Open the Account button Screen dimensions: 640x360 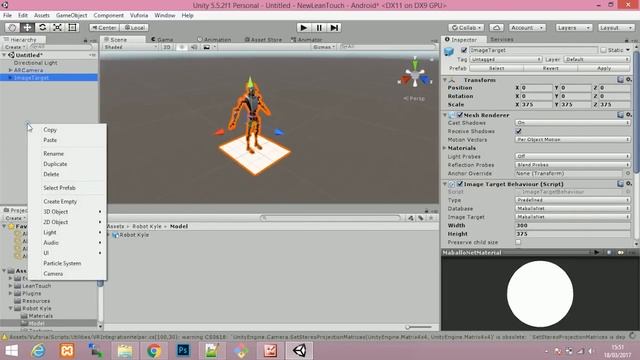[527, 27]
